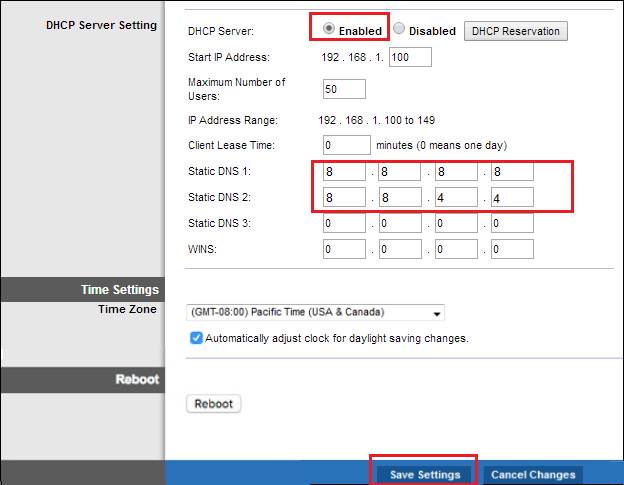Viewport: 624px width, 485px height.
Task: Click the 'minutes (0 means one day)' text
Action: click(x=441, y=145)
